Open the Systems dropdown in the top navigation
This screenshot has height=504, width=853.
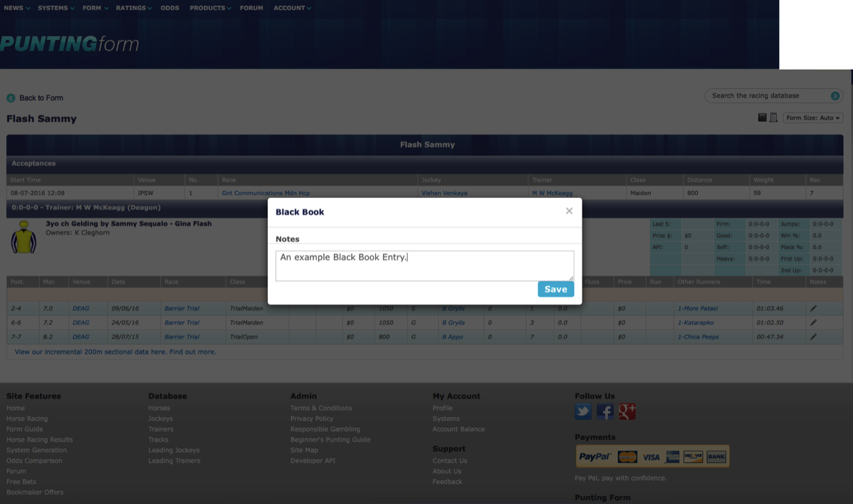(x=56, y=8)
